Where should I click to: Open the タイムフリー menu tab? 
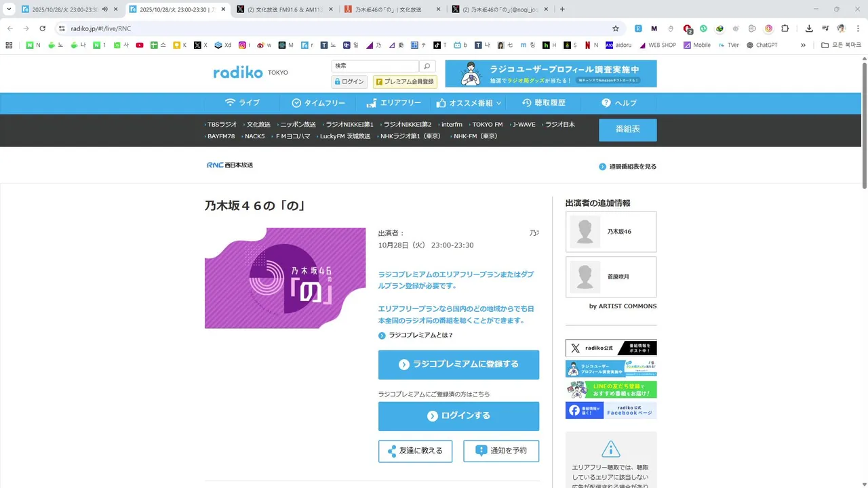tap(318, 103)
